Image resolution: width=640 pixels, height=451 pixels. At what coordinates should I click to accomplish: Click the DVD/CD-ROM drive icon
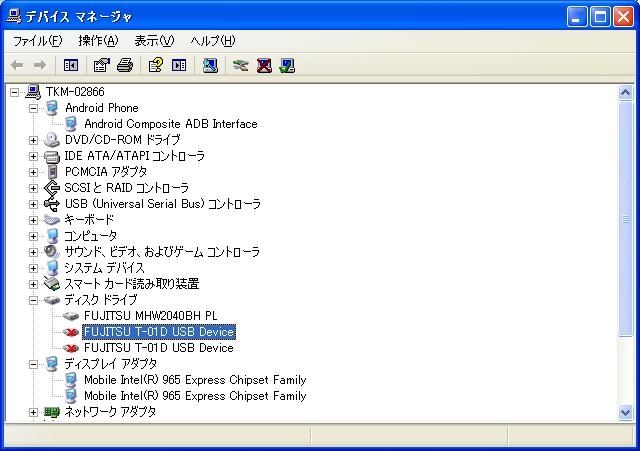pyautogui.click(x=52, y=140)
